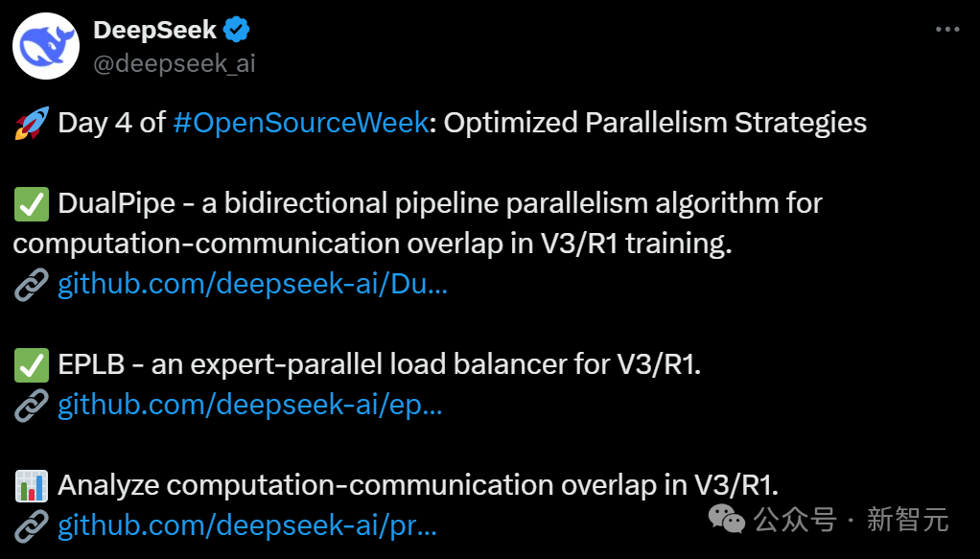Click the chain link icon before github.com/deepseek-ai/pr…

(x=32, y=525)
